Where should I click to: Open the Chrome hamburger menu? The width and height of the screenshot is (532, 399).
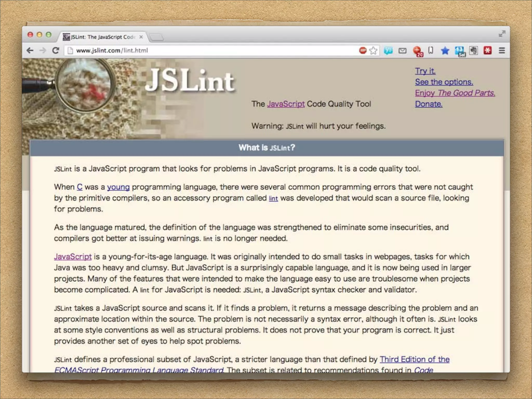502,50
